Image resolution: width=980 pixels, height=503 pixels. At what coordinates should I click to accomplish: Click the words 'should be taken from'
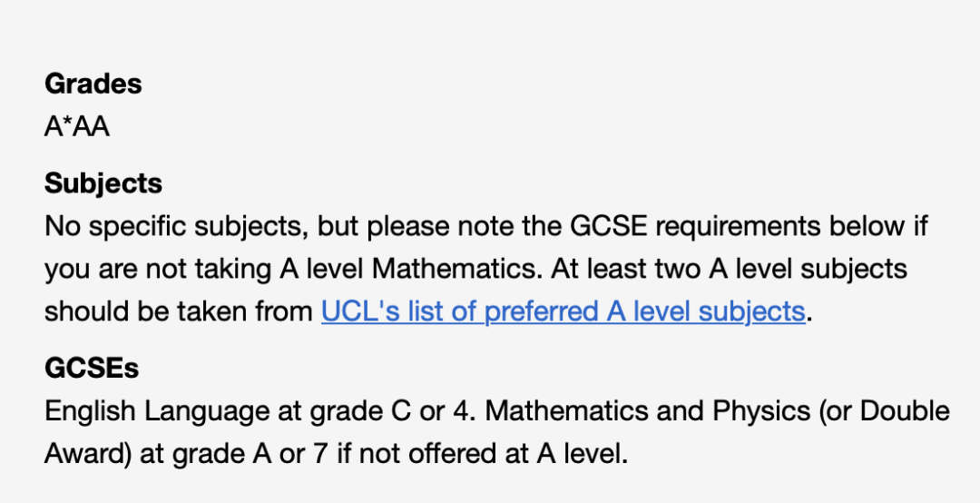179,311
